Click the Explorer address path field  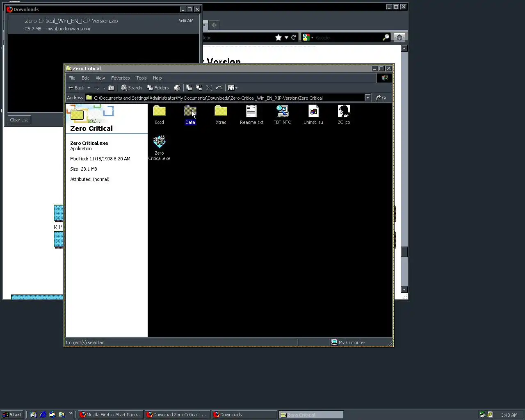(x=225, y=98)
